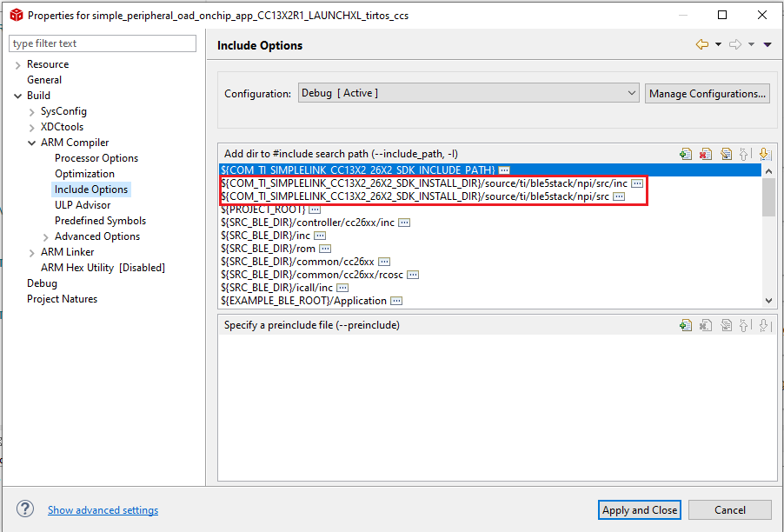Click Edit icon in preinclude file section
784x532 pixels.
(726, 325)
